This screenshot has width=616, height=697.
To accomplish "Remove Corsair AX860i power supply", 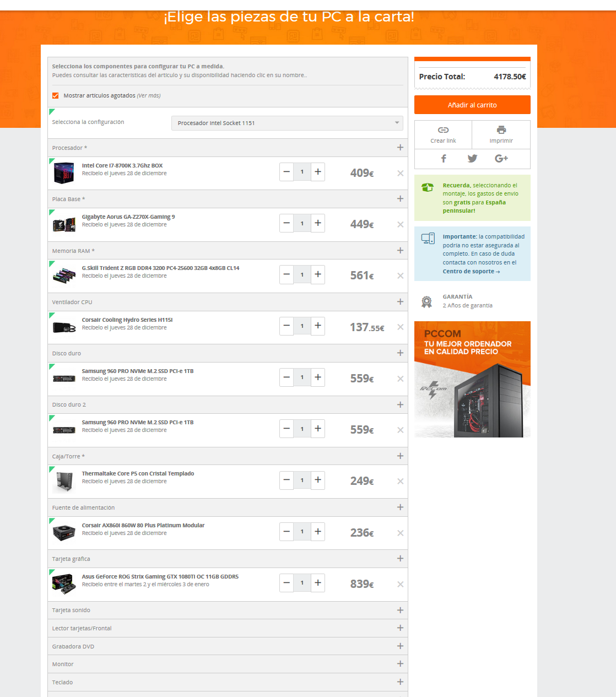I will tap(401, 533).
